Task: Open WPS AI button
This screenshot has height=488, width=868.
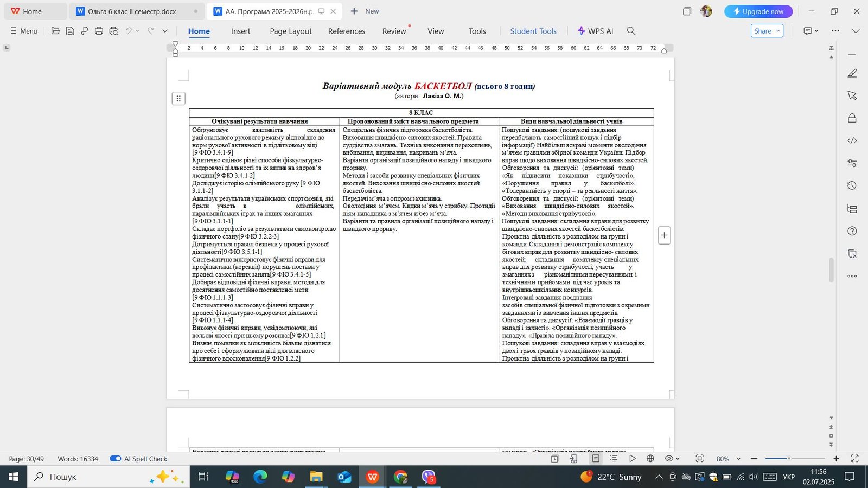Action: click(x=595, y=31)
